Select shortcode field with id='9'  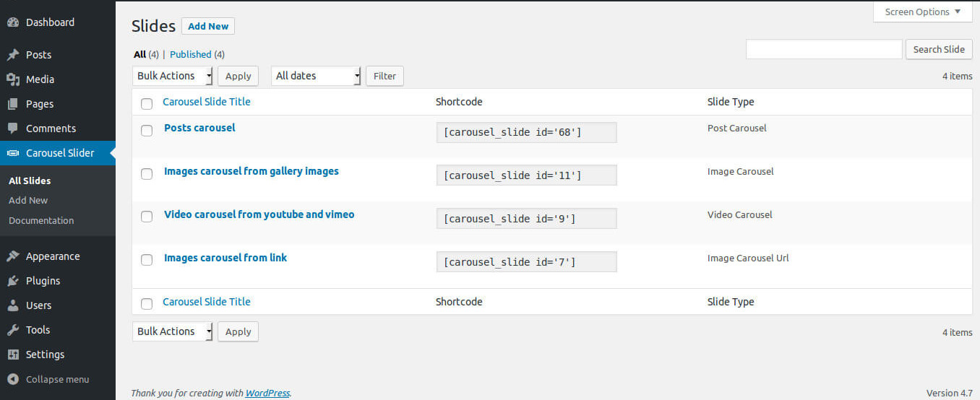[527, 219]
